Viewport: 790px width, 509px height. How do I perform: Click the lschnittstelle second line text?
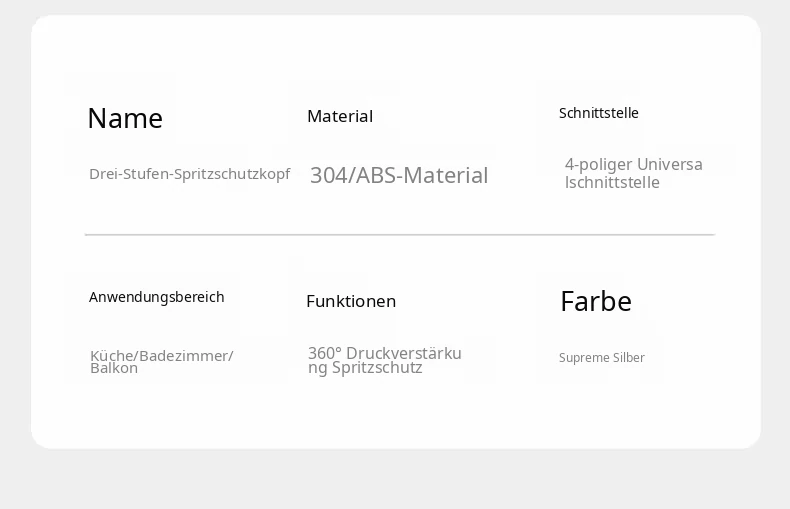click(x=612, y=182)
